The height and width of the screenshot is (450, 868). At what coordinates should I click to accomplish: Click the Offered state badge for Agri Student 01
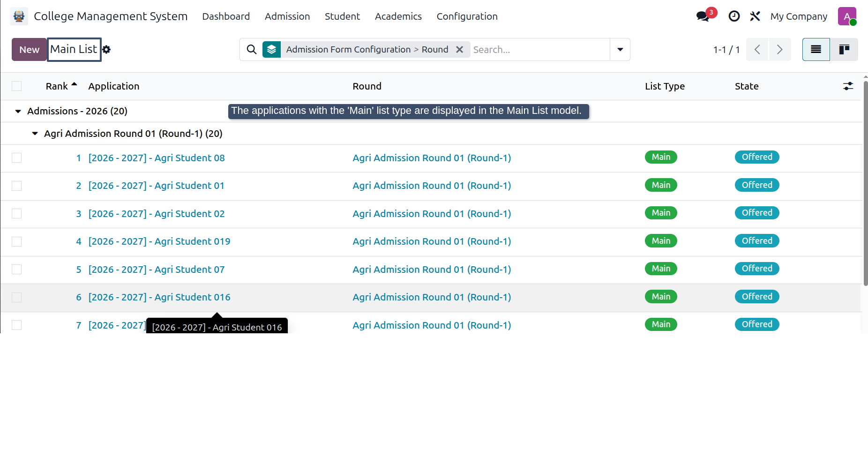pyautogui.click(x=757, y=185)
